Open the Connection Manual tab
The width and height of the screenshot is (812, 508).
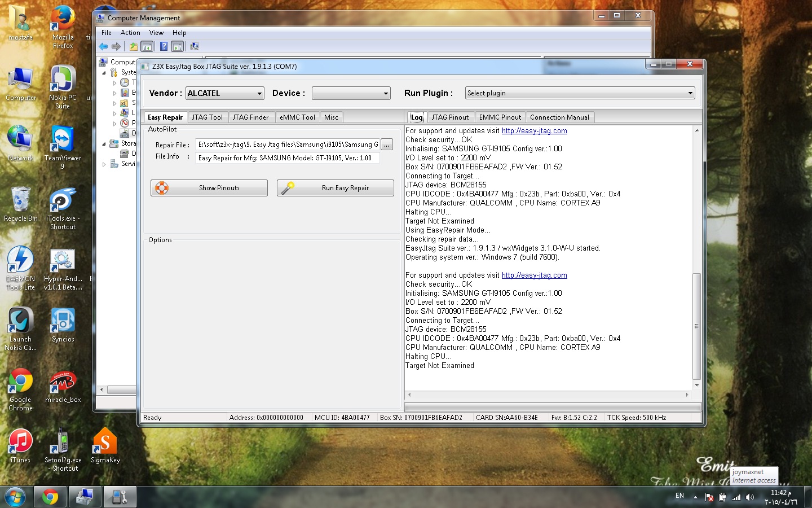tap(559, 117)
